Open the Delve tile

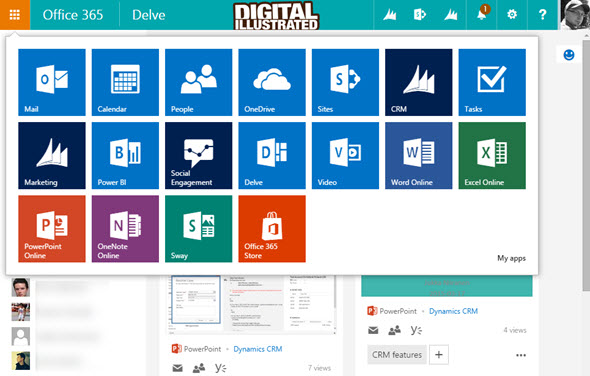point(272,155)
